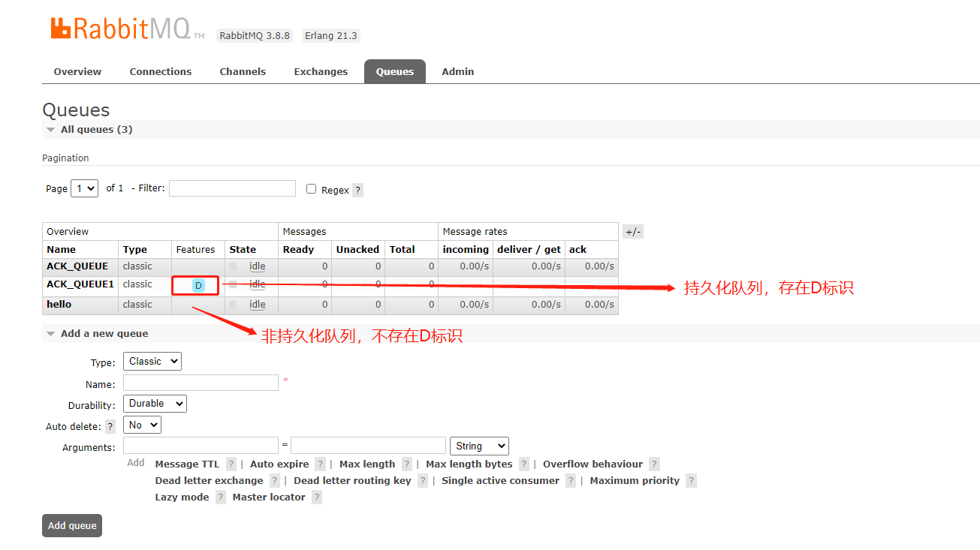This screenshot has width=980, height=550.
Task: Add the Dead letter routing key argument
Action: pos(352,481)
